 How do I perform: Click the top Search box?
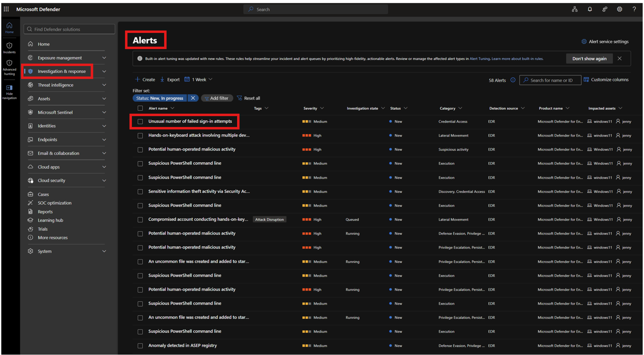click(x=316, y=9)
